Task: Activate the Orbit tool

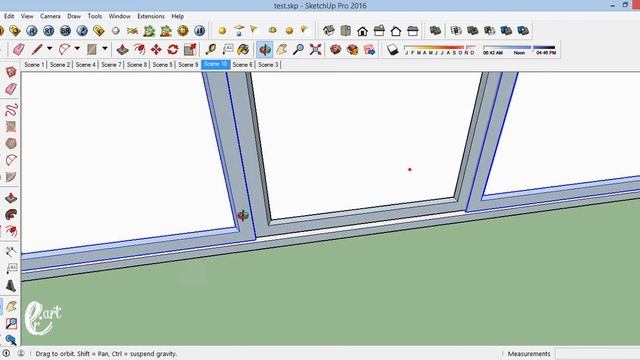Action: tap(265, 49)
